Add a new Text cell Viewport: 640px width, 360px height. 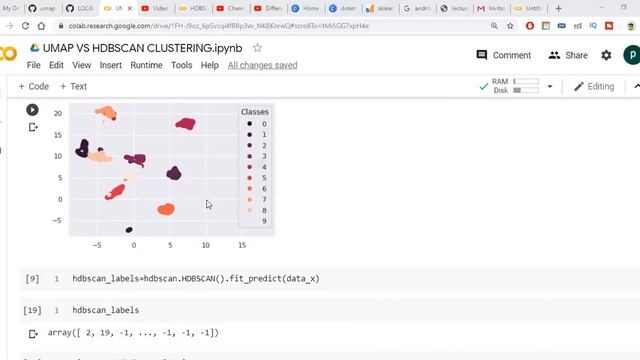(x=73, y=87)
